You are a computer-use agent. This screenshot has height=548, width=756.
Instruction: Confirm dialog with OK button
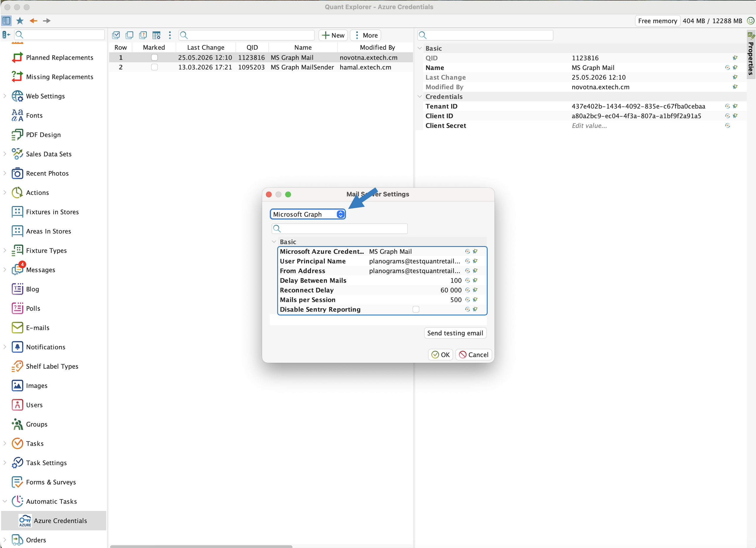(x=440, y=355)
